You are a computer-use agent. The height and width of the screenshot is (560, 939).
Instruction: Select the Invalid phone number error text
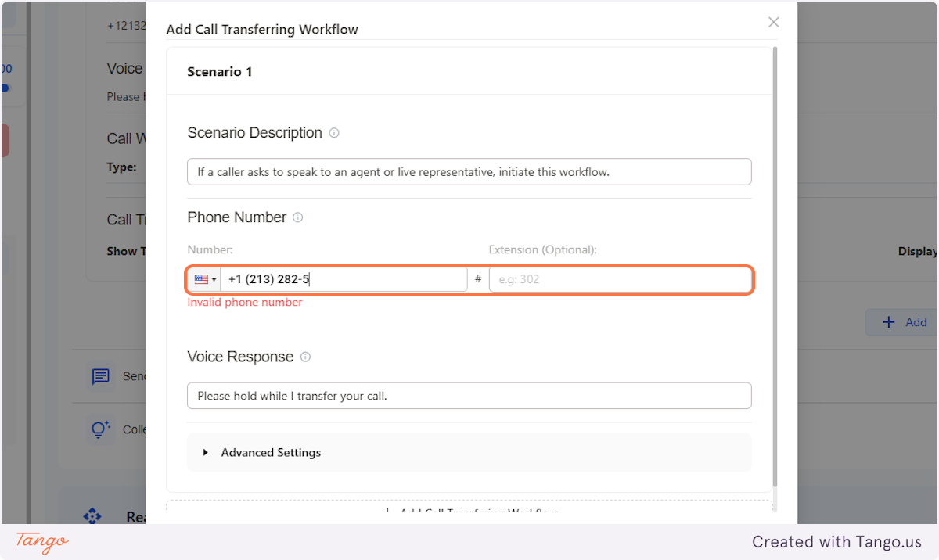point(245,303)
